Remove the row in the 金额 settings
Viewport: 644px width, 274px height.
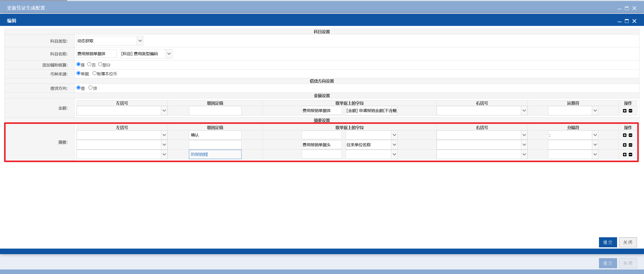(x=630, y=111)
